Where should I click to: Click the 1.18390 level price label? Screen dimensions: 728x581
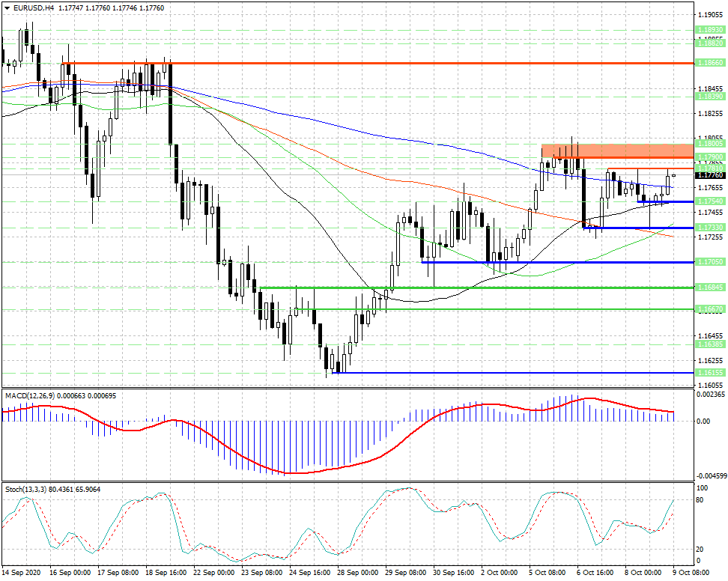710,96
